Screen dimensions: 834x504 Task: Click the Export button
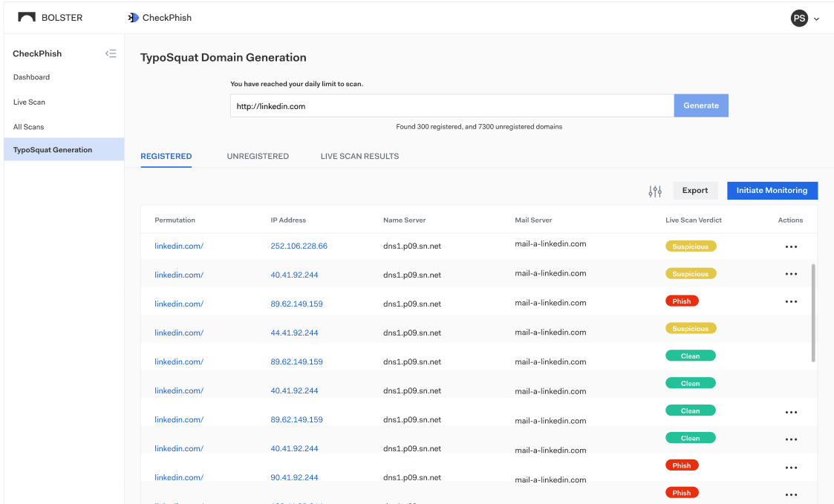click(695, 190)
